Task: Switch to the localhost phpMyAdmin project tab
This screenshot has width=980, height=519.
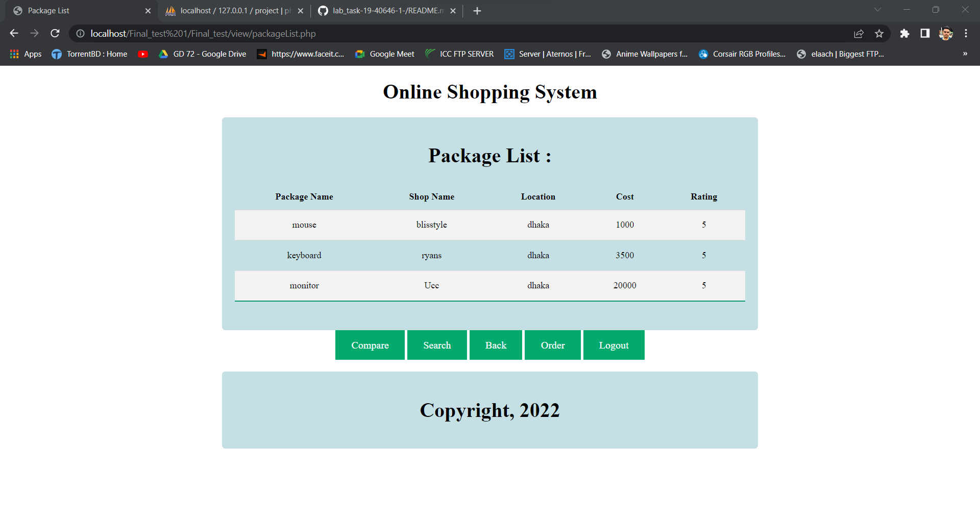Action: pos(230,10)
